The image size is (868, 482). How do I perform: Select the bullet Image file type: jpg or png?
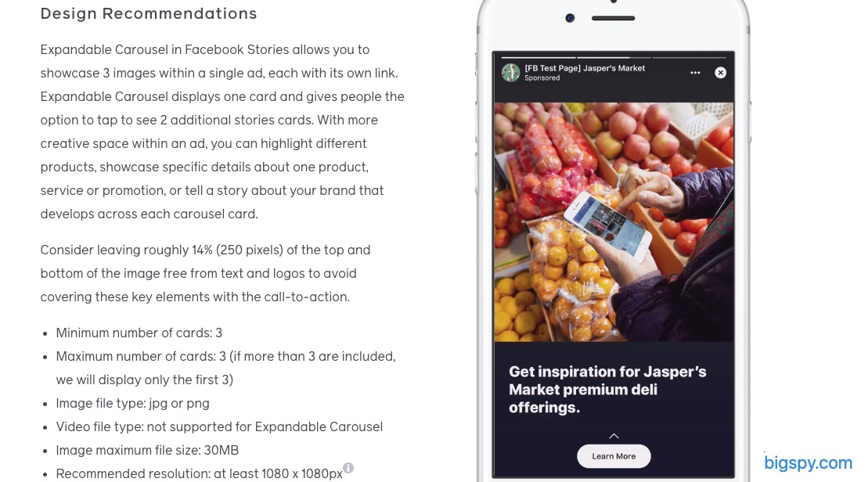[132, 403]
